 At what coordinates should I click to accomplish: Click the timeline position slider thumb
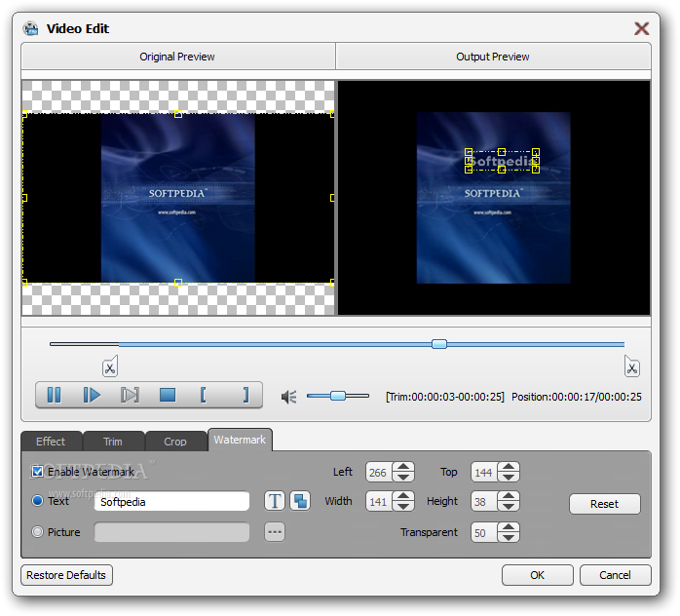[x=438, y=344]
